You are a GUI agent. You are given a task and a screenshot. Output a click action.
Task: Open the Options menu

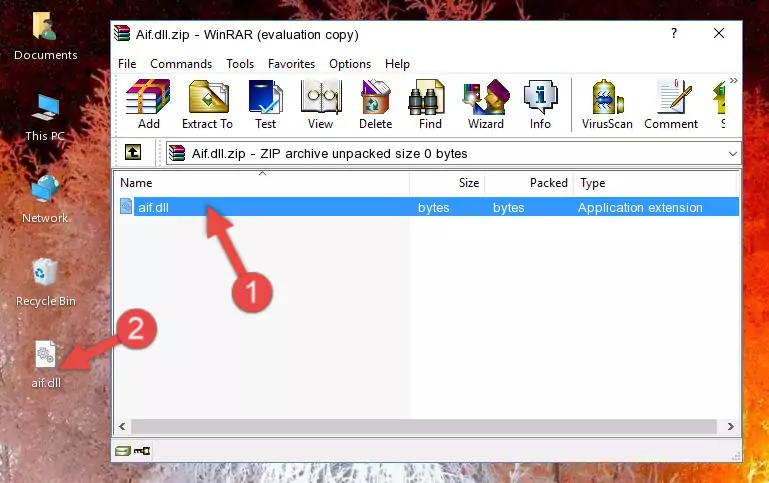click(x=350, y=64)
